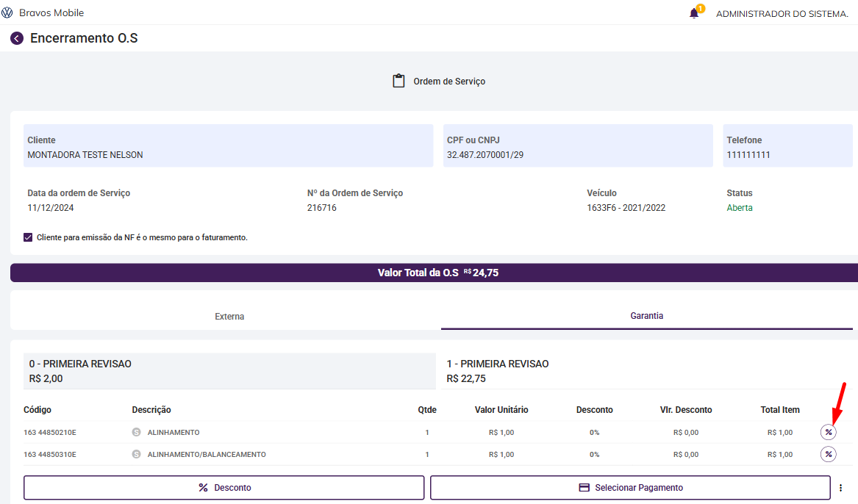
Task: Click the Telefone field
Action: pos(788,146)
